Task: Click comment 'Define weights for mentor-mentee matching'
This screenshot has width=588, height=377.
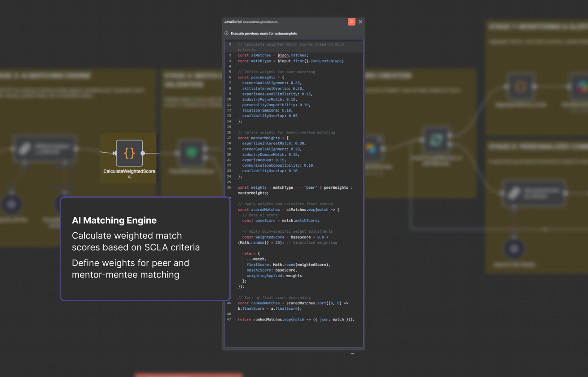Action: pyautogui.click(x=286, y=132)
